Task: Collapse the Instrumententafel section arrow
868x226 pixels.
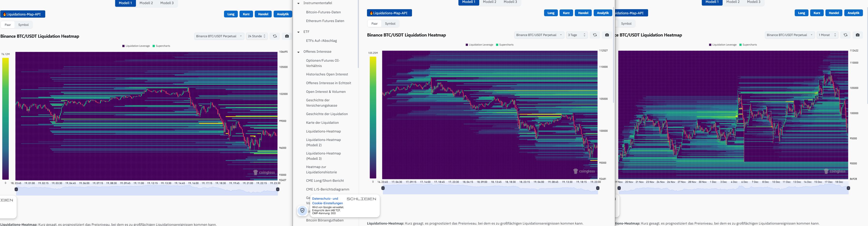Action: 298,3
